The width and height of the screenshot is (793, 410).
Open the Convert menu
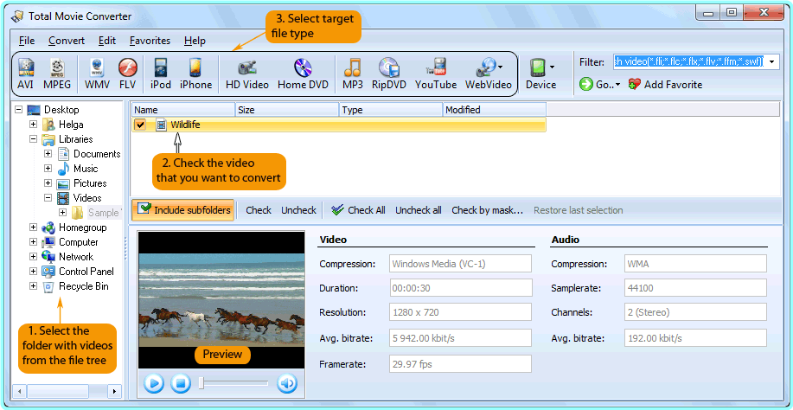pyautogui.click(x=66, y=40)
